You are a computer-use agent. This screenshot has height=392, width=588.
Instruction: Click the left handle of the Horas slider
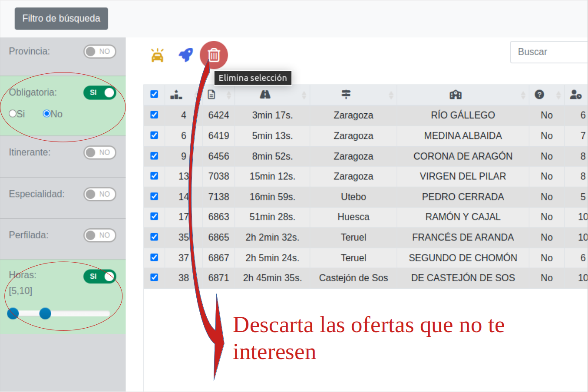[13, 313]
